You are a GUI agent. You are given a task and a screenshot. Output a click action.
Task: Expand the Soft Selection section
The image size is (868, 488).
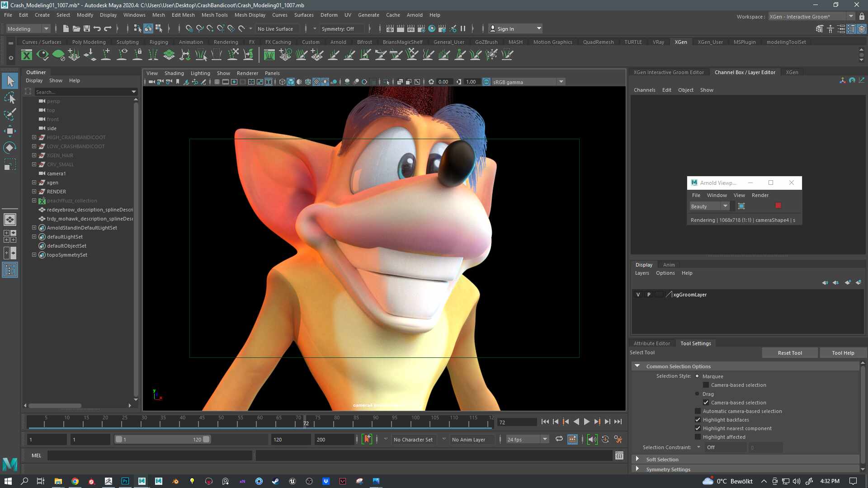(x=637, y=459)
